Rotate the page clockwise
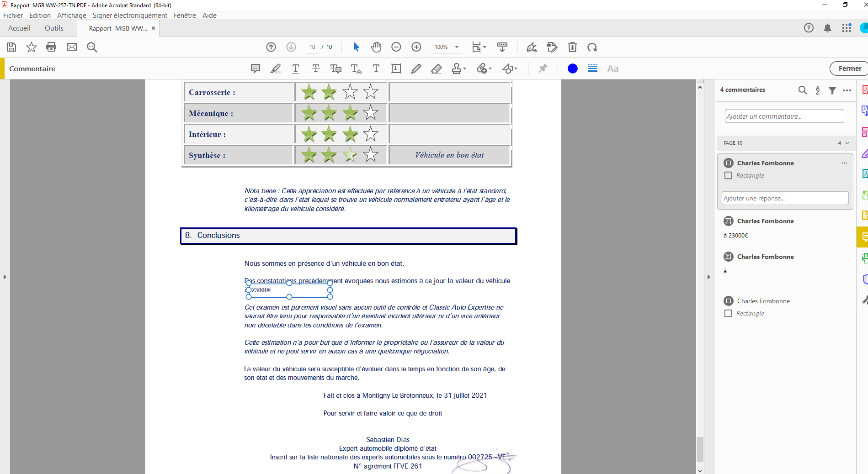The width and height of the screenshot is (868, 474). tap(592, 47)
